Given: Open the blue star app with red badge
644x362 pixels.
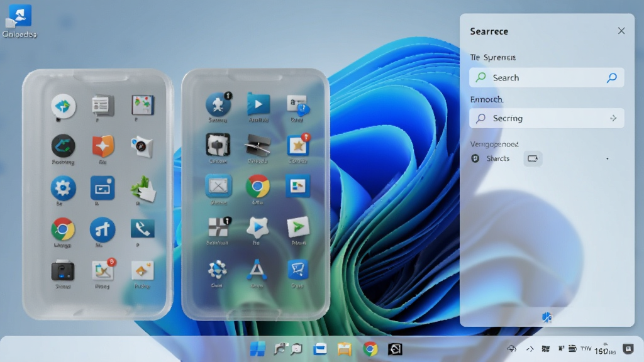Looking at the screenshot, I should click(x=298, y=145).
